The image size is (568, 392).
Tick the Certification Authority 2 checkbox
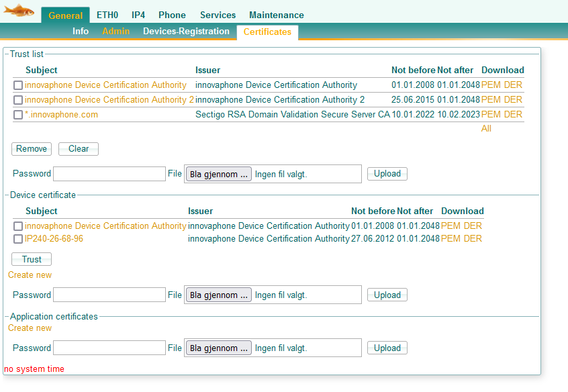point(18,100)
